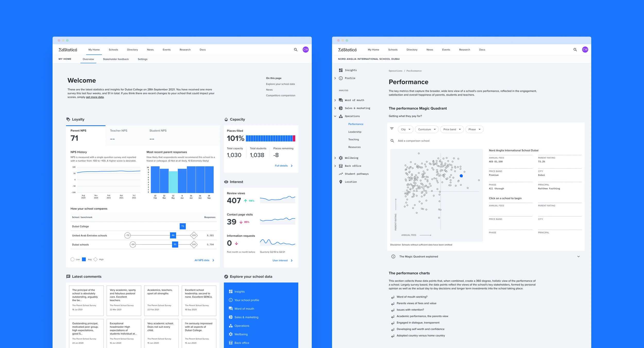Click Explore your school data compass icon

[x=226, y=277]
